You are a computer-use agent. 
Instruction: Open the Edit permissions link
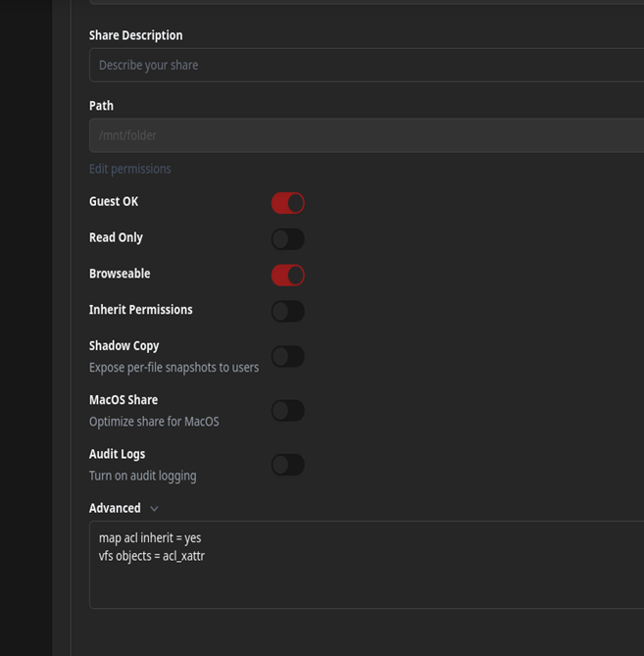click(x=129, y=169)
